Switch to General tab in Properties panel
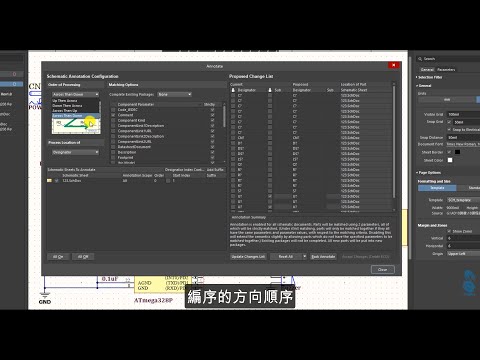The image size is (480, 360). (x=427, y=70)
